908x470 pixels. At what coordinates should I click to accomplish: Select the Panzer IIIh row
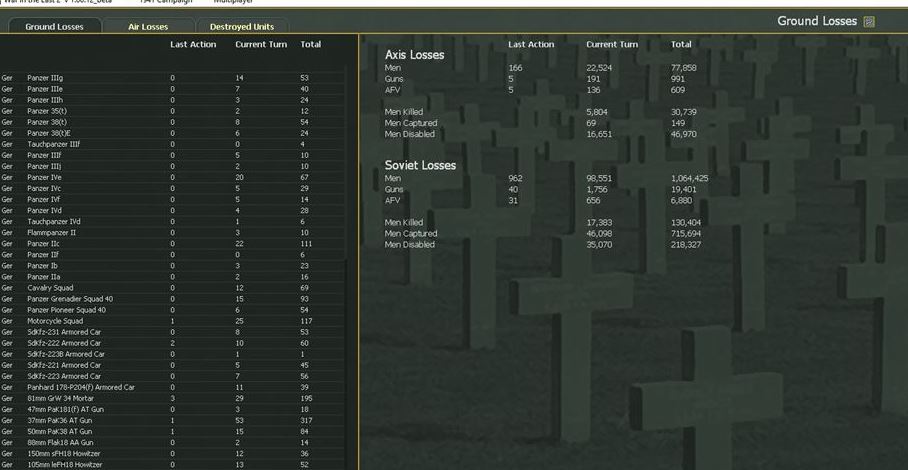(173, 100)
